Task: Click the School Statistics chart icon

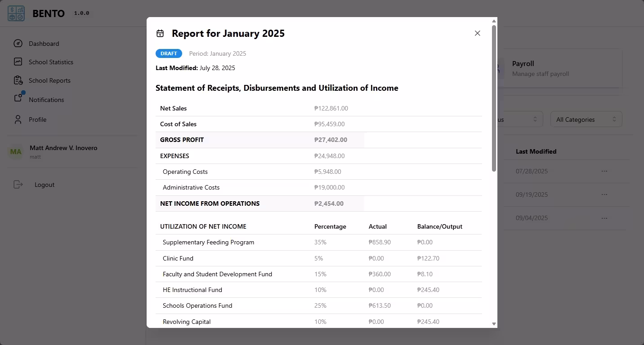Action: click(x=18, y=62)
